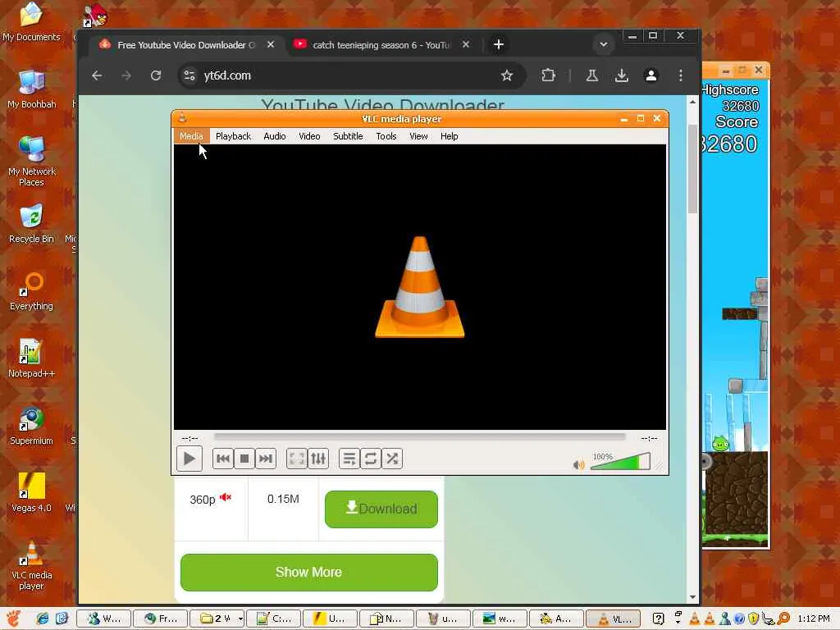840x630 pixels.
Task: Toggle VLC loop mode
Action: click(371, 459)
